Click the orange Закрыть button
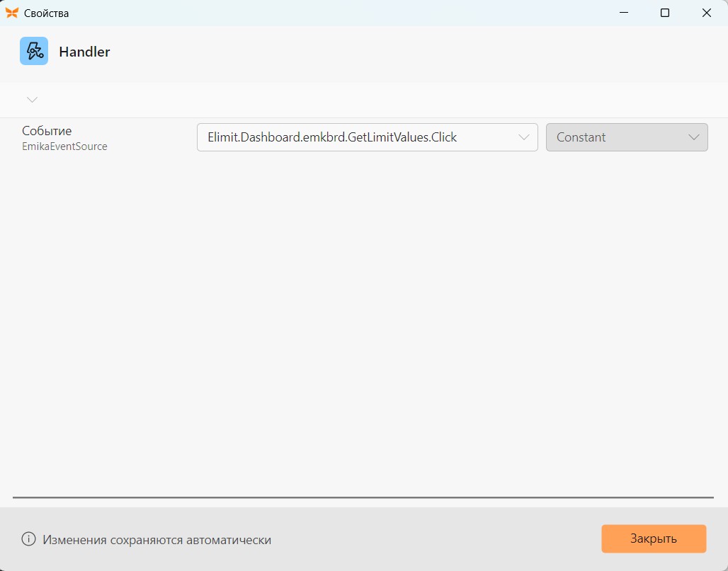The width and height of the screenshot is (728, 571). (654, 538)
